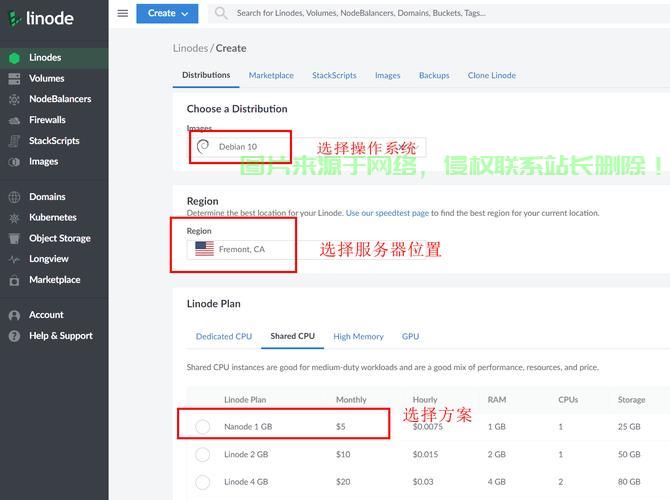Click the Longview sidebar icon

pyautogui.click(x=14, y=259)
